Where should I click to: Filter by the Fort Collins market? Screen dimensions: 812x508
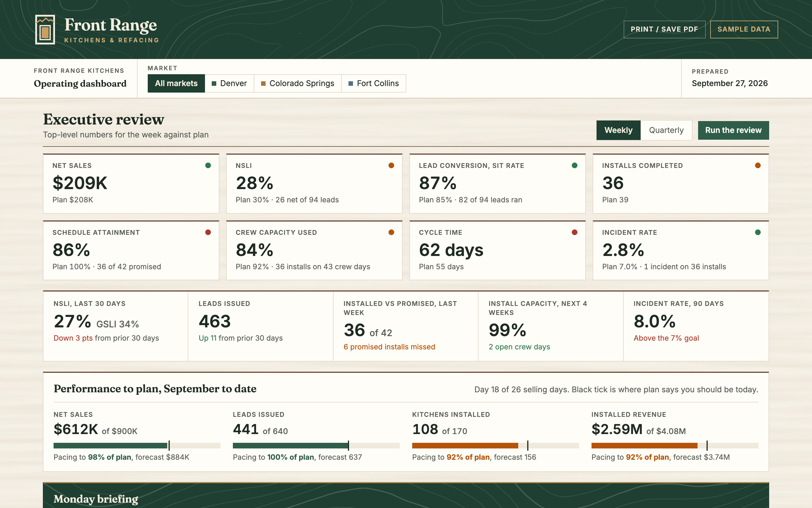[374, 83]
